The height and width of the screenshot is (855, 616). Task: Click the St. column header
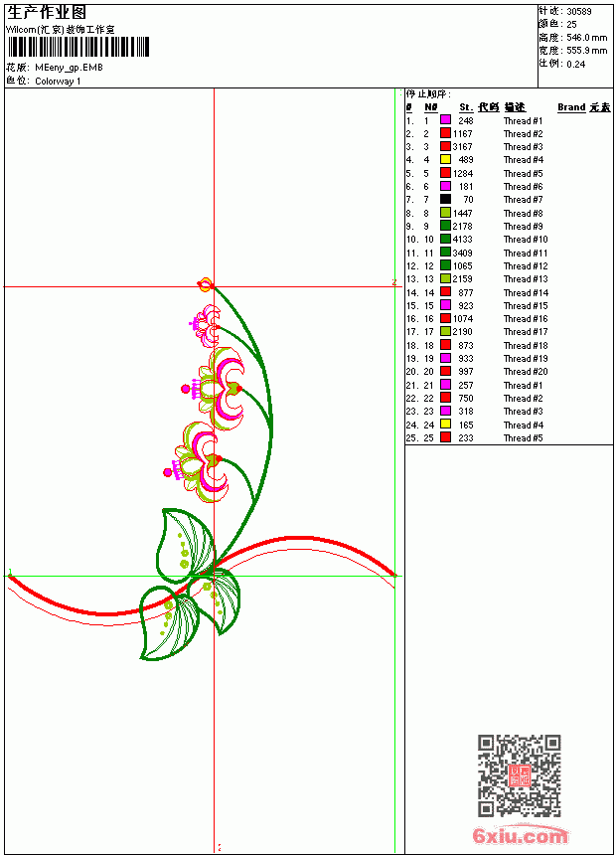click(x=466, y=107)
